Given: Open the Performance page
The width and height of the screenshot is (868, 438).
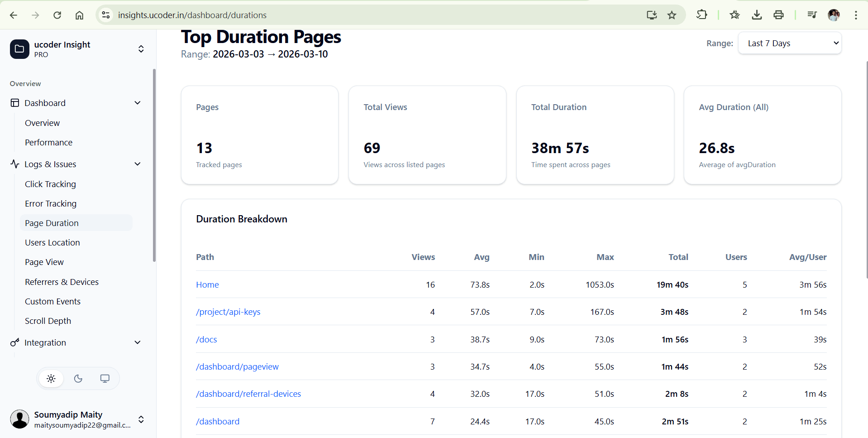Looking at the screenshot, I should click(48, 142).
